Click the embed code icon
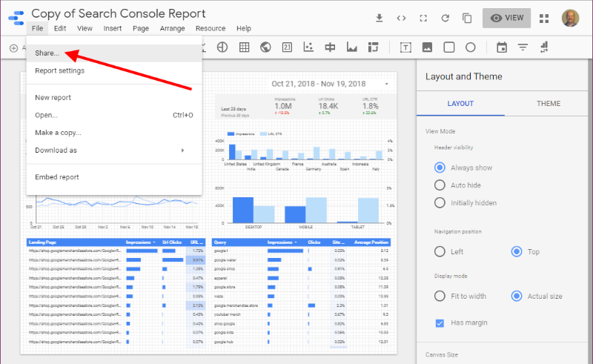593x364 pixels. tap(401, 18)
